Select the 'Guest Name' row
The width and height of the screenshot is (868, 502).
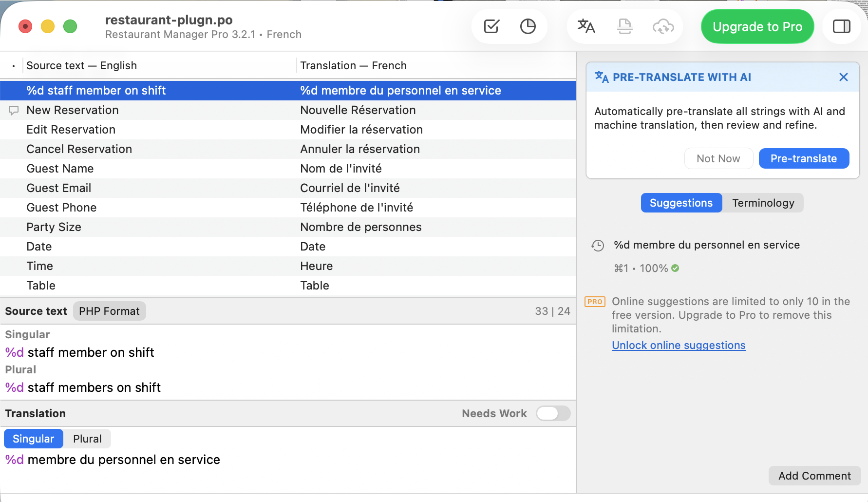click(x=288, y=169)
